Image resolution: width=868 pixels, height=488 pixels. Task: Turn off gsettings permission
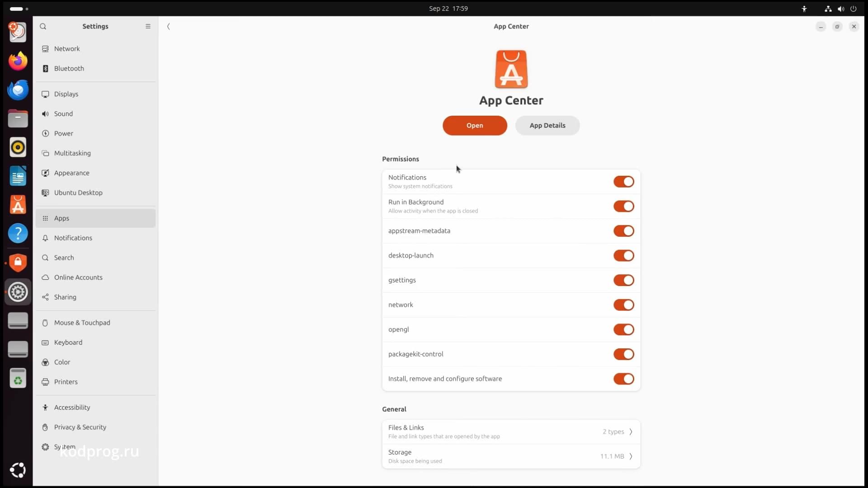(x=624, y=280)
